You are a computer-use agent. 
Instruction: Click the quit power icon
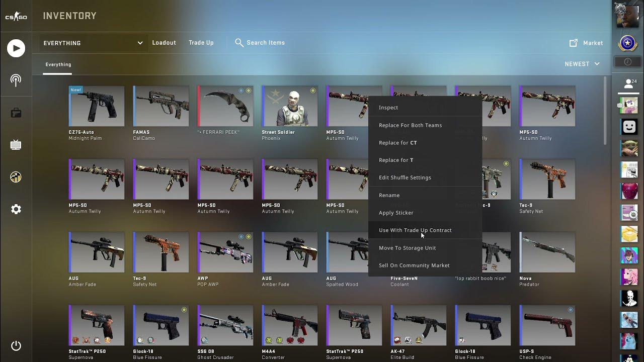click(x=16, y=346)
